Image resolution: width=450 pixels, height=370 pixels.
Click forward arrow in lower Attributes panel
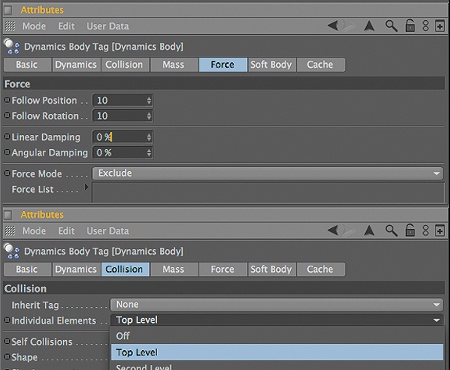[x=348, y=230]
